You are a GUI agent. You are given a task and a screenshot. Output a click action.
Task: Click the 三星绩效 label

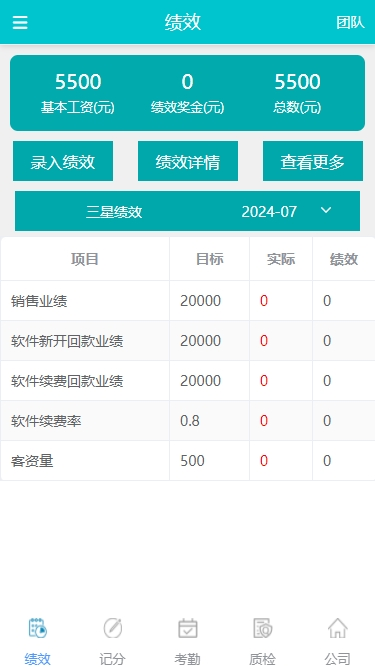click(x=114, y=211)
